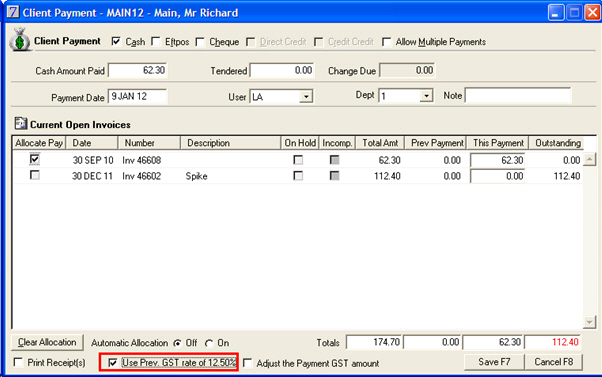Click This Payment field for Inv 46602
The width and height of the screenshot is (602, 377).
[x=498, y=176]
